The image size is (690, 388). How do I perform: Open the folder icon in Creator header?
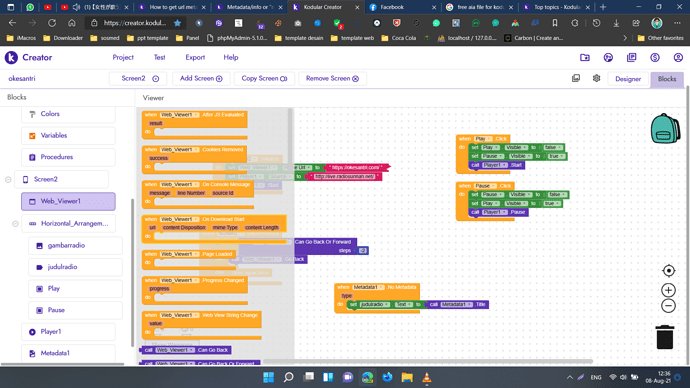pos(585,58)
